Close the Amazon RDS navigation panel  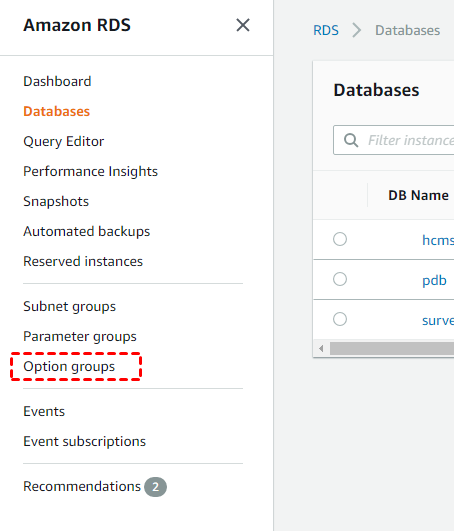coord(243,25)
